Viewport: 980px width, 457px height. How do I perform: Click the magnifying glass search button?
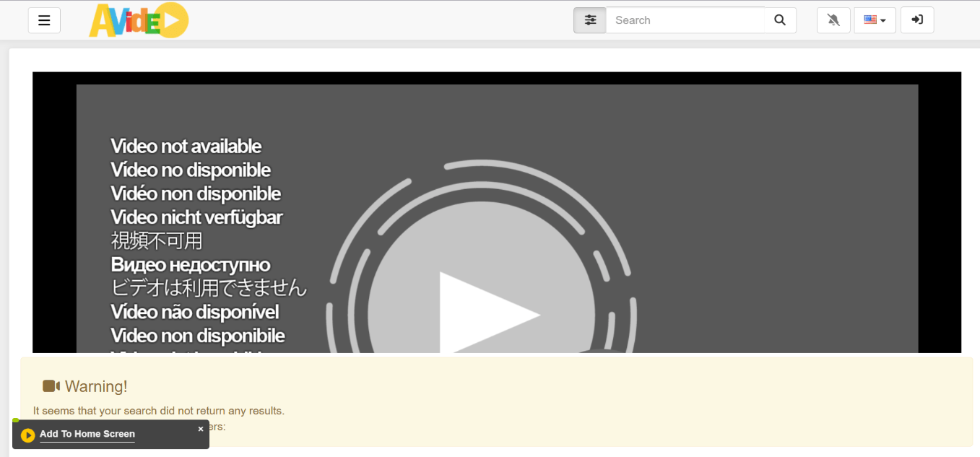pyautogui.click(x=780, y=20)
